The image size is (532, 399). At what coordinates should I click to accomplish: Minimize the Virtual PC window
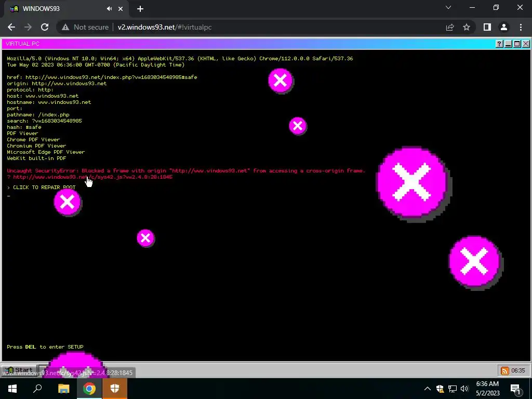pos(508,44)
